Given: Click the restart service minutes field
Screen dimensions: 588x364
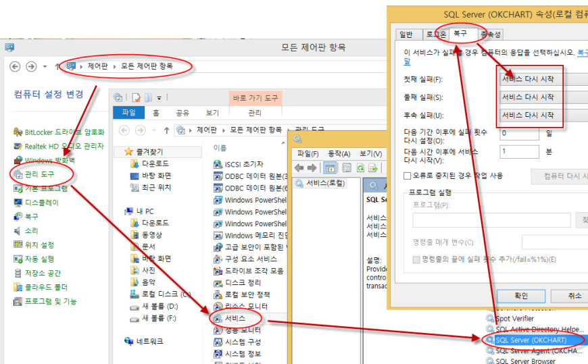Looking at the screenshot, I should [519, 151].
